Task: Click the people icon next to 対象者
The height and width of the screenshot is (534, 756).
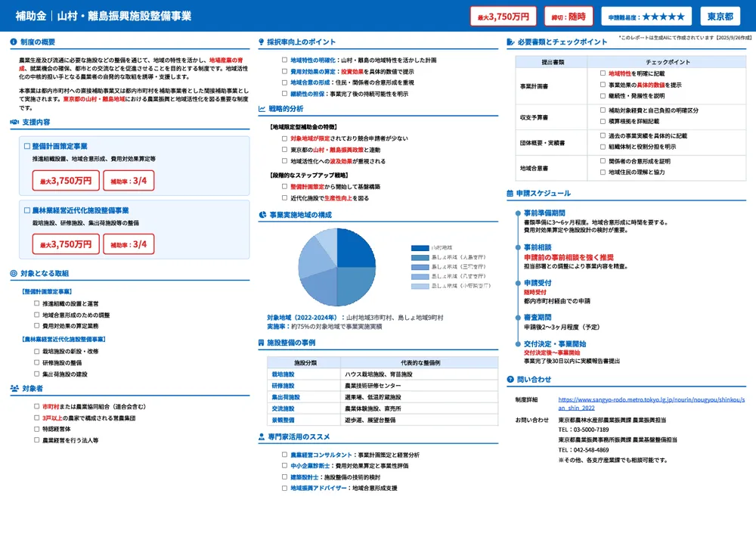Action: coord(14,388)
